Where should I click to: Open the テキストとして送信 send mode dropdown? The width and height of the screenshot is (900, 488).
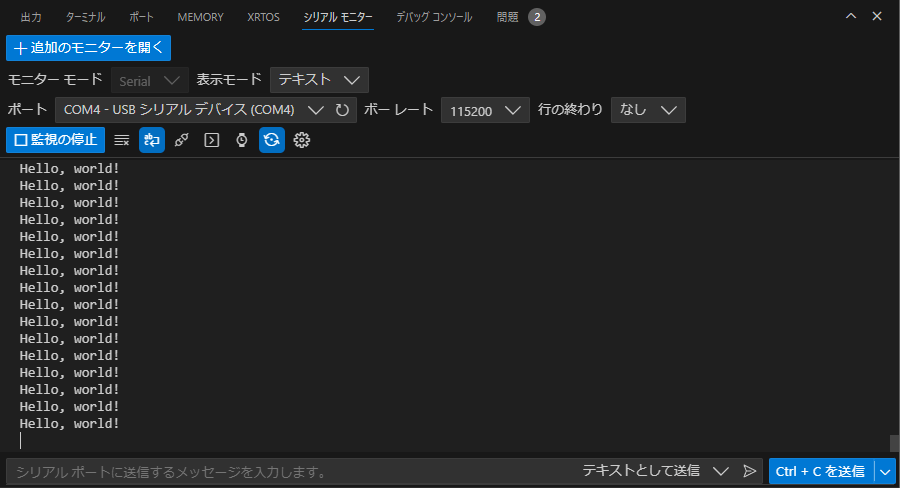[x=655, y=471]
